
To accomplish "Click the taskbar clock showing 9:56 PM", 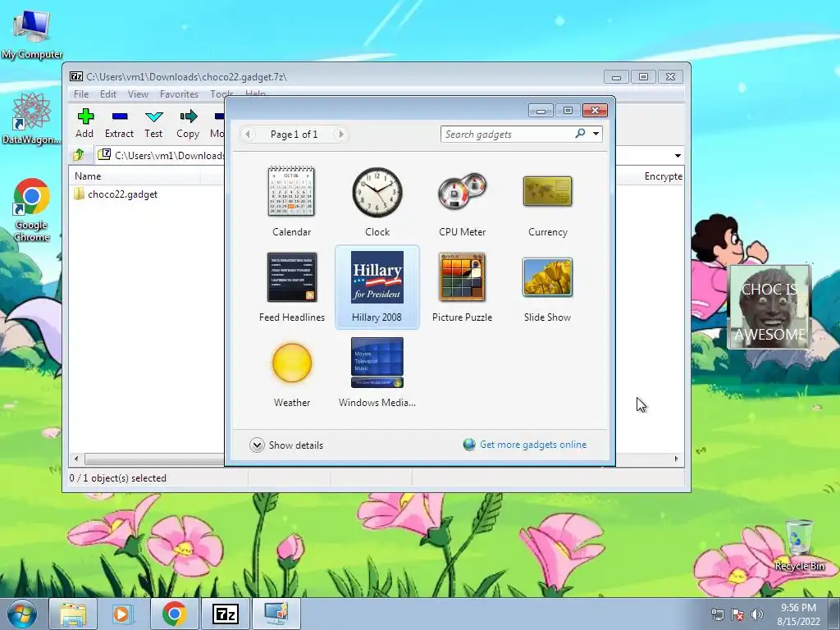I will 798,614.
